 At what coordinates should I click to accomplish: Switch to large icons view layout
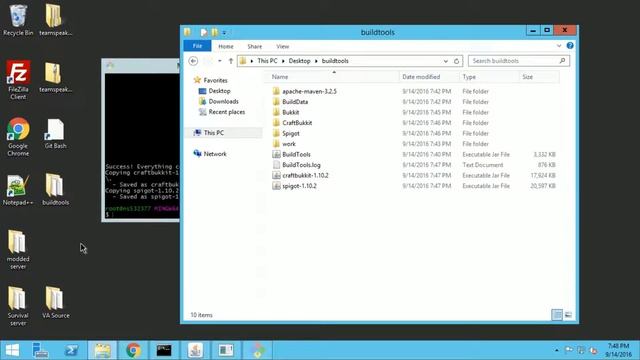pyautogui.click(x=568, y=315)
